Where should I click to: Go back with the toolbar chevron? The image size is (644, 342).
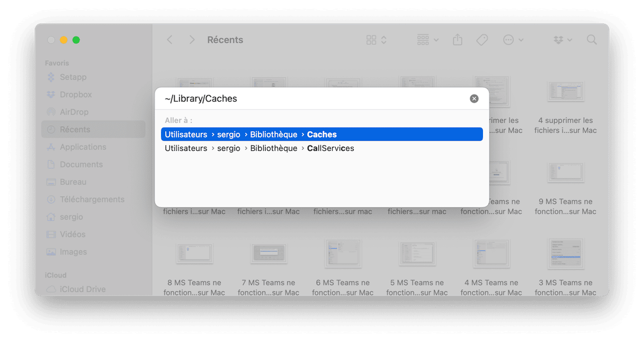pos(169,40)
